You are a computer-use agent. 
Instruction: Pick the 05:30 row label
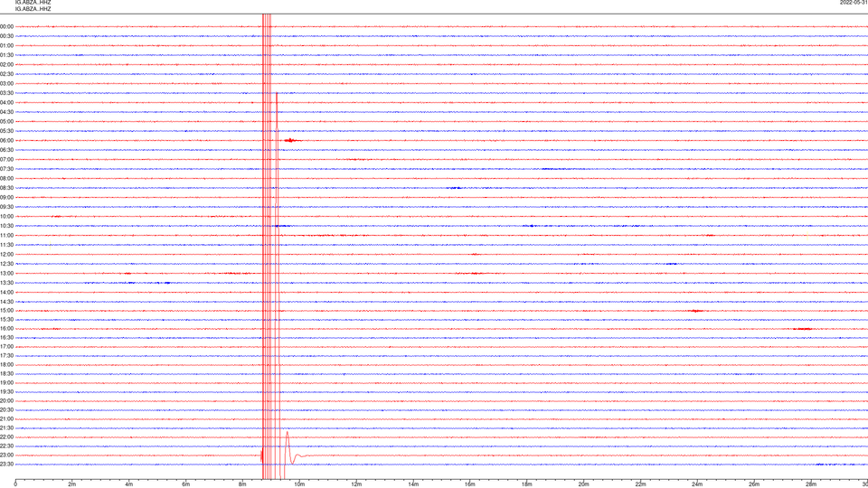[x=6, y=130]
